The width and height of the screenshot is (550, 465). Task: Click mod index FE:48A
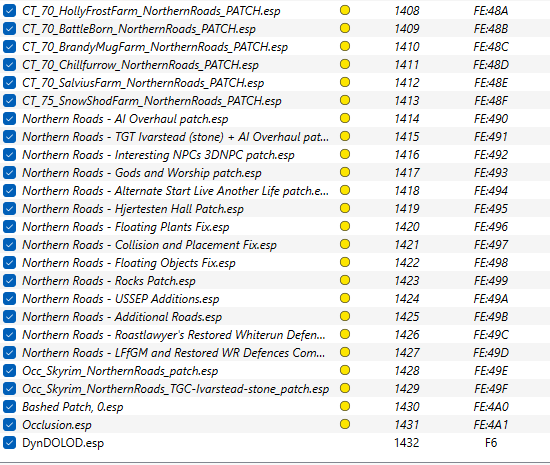[491, 11]
